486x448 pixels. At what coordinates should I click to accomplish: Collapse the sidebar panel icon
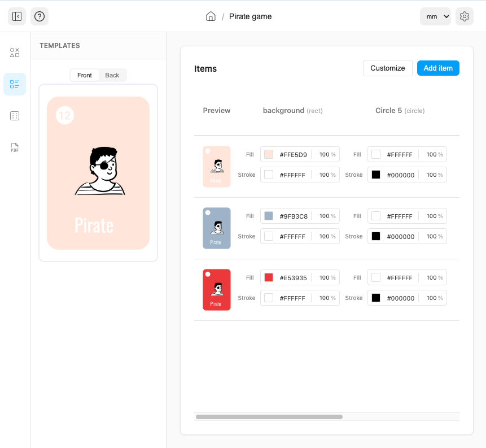click(x=17, y=16)
